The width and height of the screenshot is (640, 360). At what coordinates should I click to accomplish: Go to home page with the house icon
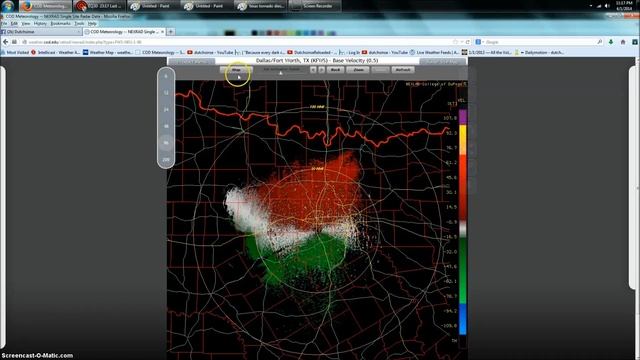(623, 42)
